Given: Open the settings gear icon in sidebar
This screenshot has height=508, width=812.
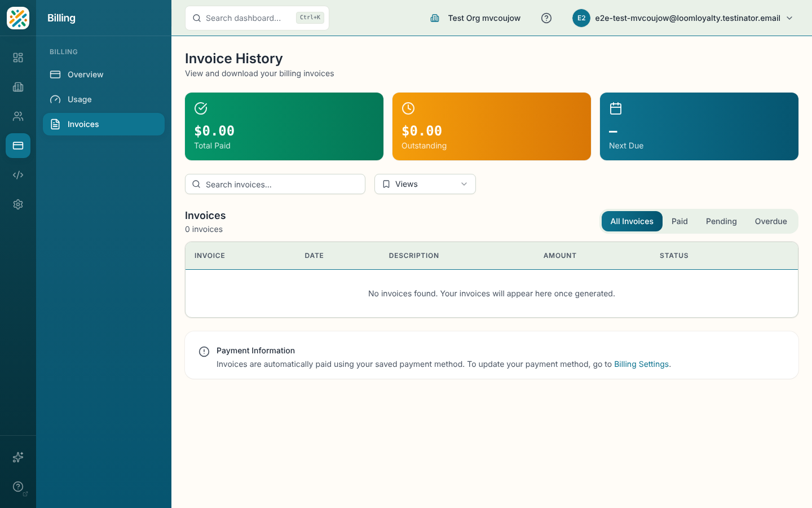Looking at the screenshot, I should (18, 204).
